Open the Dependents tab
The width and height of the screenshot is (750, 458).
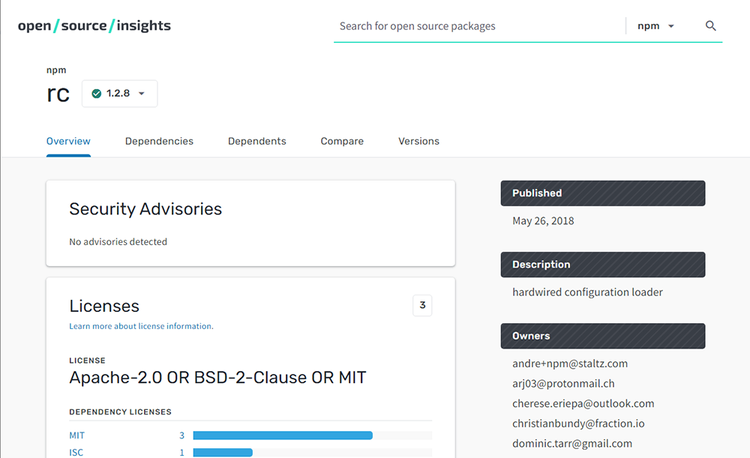click(x=257, y=141)
